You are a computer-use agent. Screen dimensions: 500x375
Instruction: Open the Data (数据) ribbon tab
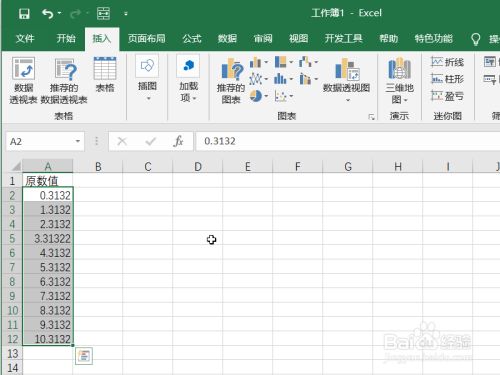(x=227, y=39)
